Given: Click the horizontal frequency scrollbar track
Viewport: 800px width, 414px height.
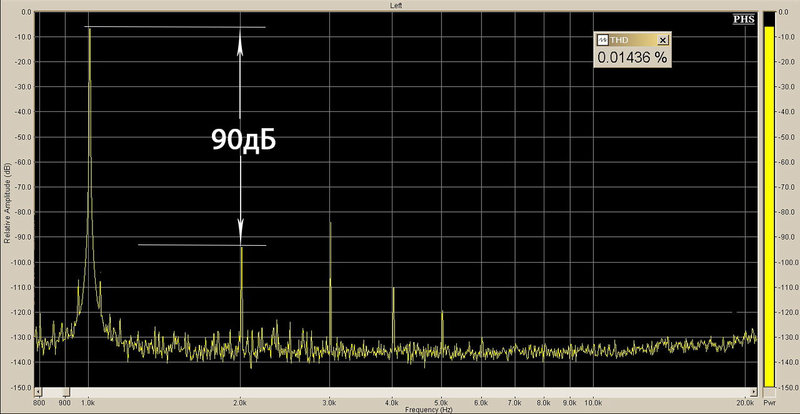Looking at the screenshot, I should (395, 392).
